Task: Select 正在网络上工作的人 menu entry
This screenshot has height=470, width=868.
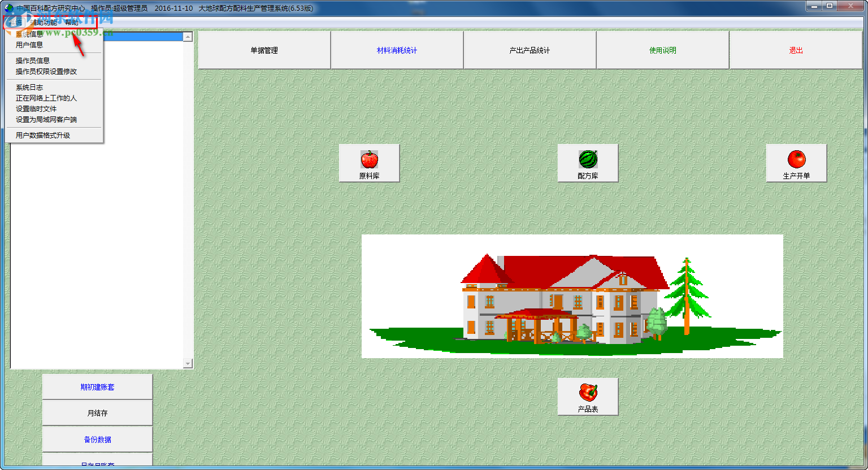Action: 54,98
